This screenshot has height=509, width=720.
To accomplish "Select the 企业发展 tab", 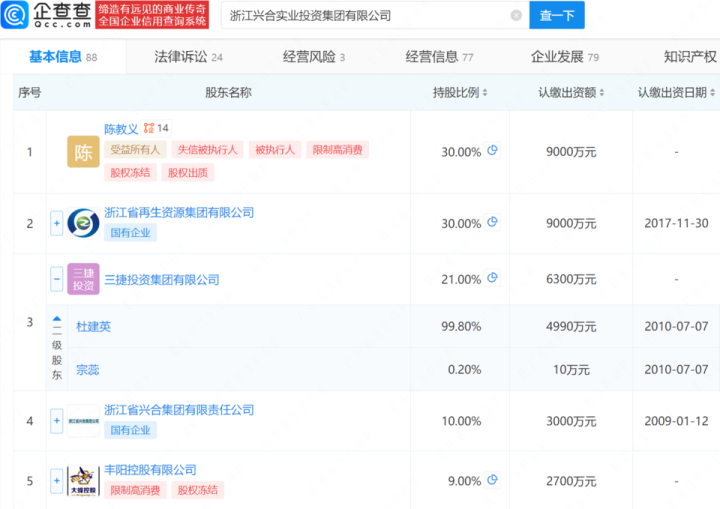I will [565, 57].
